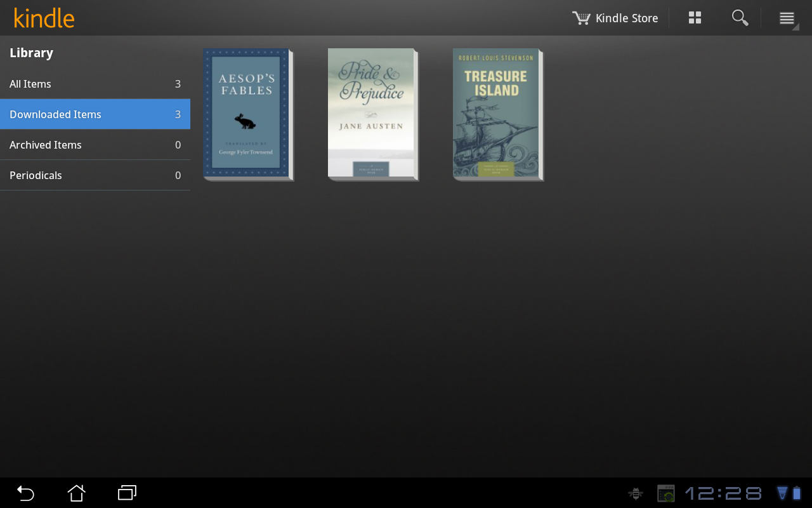This screenshot has height=508, width=812.
Task: Click the battery status icon
Action: [x=797, y=493]
